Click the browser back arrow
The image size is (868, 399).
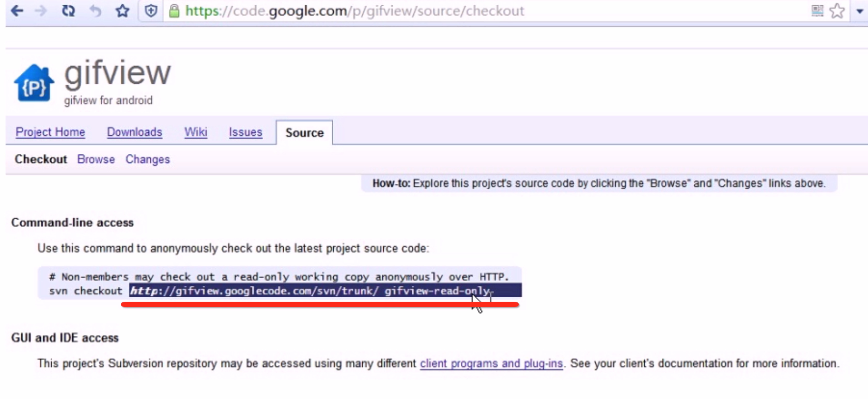coord(17,11)
